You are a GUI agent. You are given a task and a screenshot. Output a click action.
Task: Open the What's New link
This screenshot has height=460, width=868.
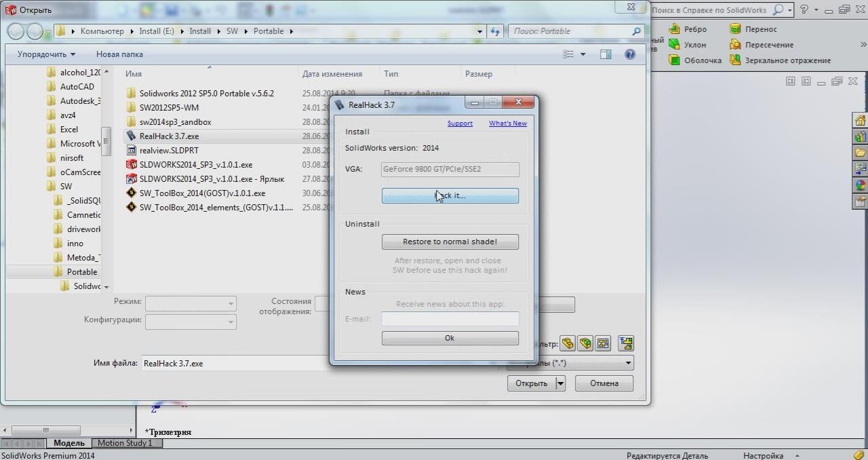click(x=508, y=123)
